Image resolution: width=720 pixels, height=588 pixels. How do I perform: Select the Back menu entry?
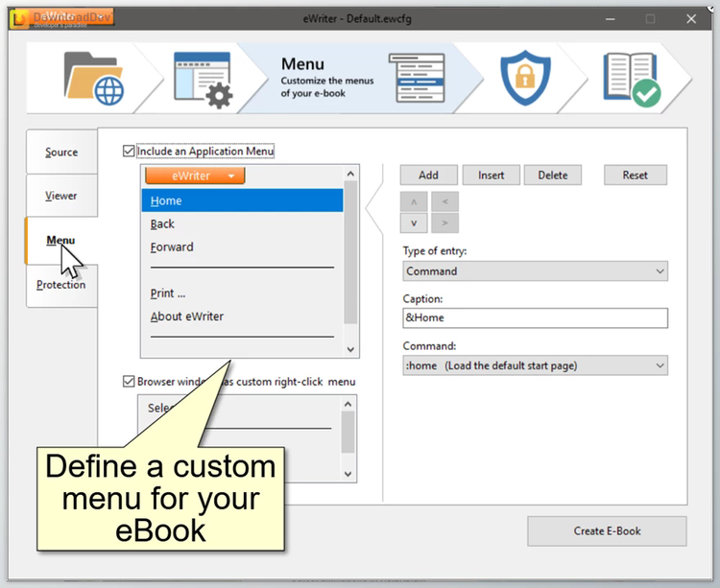(243, 223)
